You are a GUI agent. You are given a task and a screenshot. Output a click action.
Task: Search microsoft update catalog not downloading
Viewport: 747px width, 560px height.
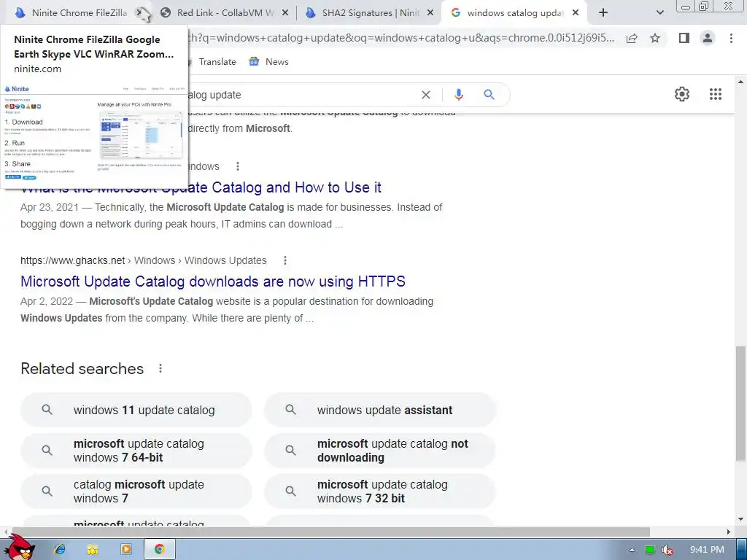click(380, 451)
